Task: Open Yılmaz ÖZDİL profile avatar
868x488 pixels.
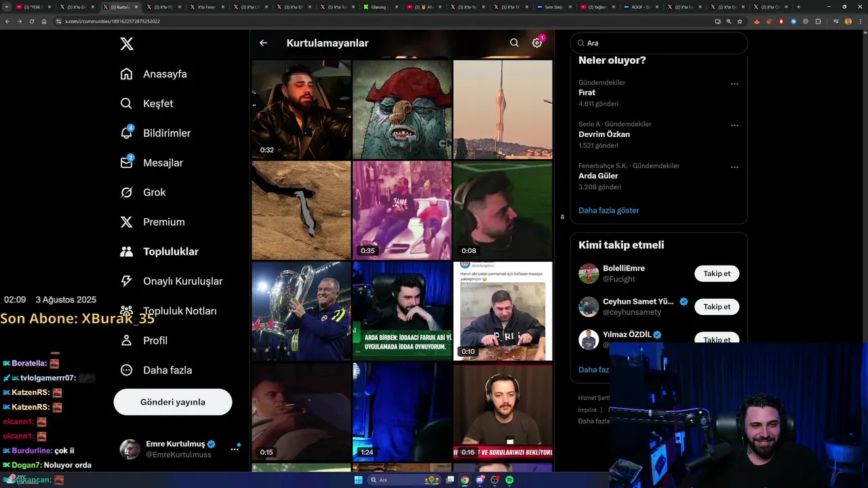Action: coord(589,340)
